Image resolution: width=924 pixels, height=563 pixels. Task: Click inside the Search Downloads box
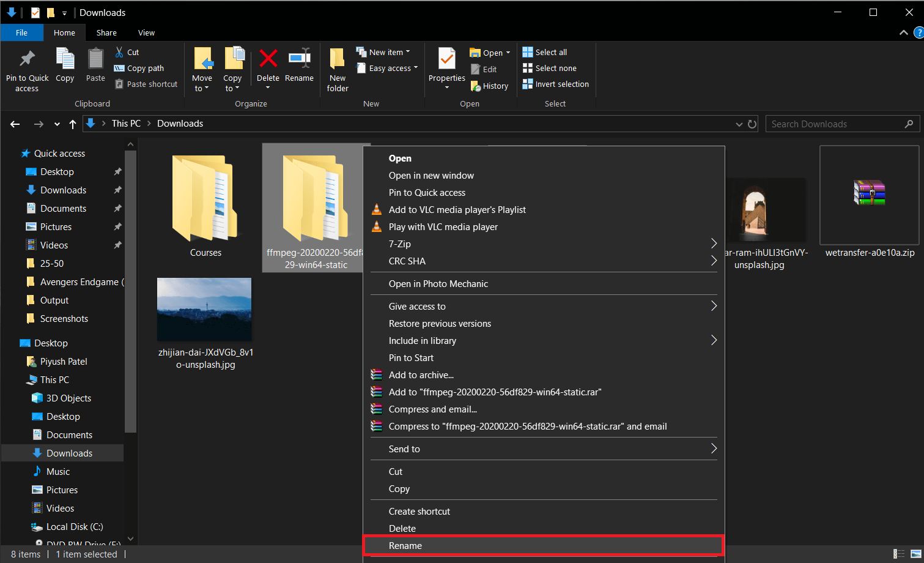point(838,124)
